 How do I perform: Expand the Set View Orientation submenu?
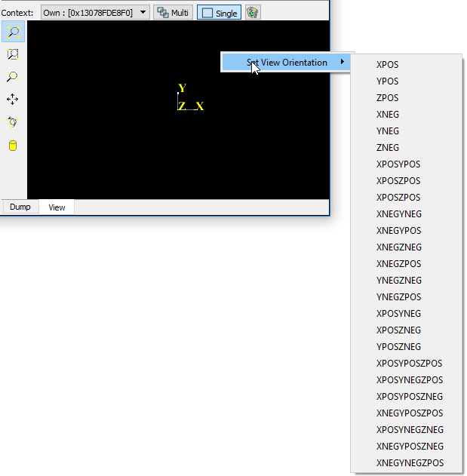[x=287, y=63]
